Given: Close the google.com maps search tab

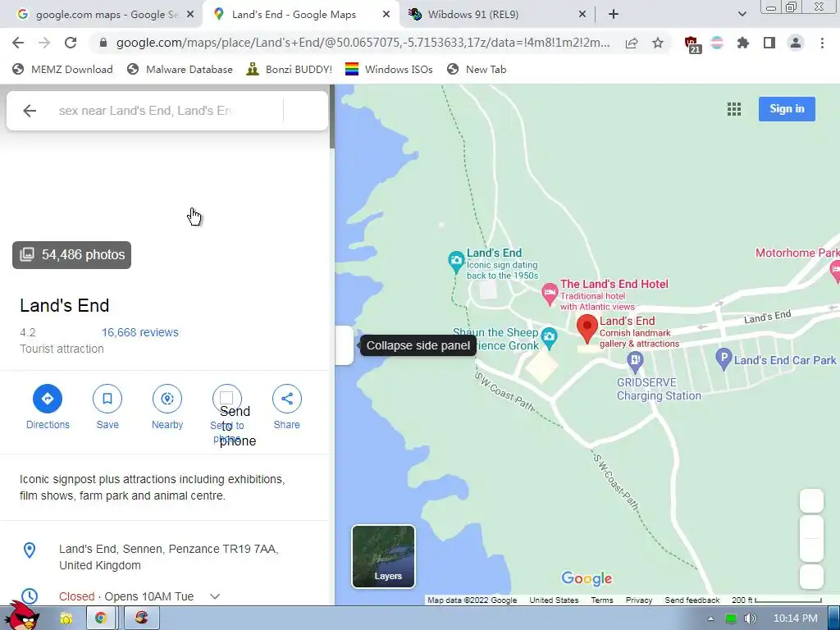Looking at the screenshot, I should click(x=190, y=15).
